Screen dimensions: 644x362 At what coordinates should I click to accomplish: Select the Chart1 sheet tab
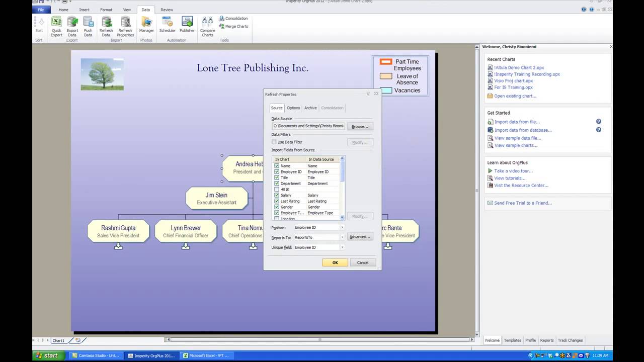tap(59, 340)
